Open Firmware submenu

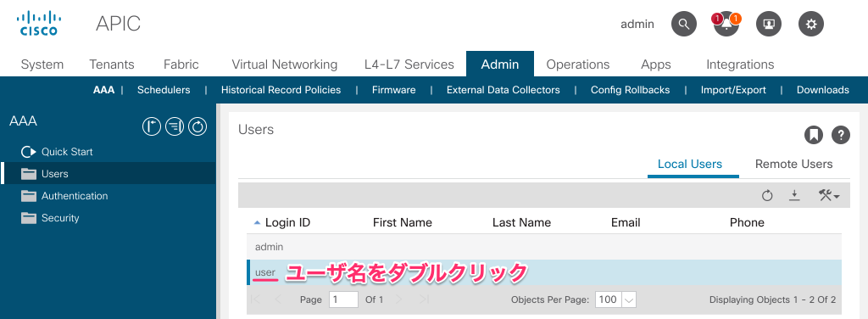[393, 90]
